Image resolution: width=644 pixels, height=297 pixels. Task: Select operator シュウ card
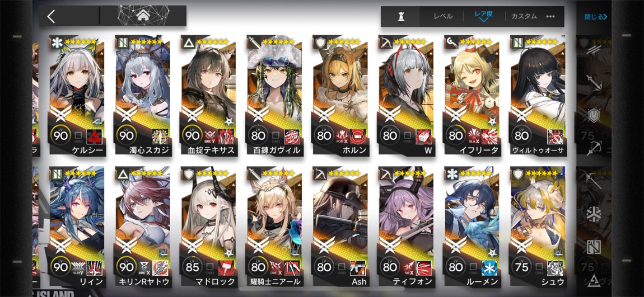(x=537, y=227)
